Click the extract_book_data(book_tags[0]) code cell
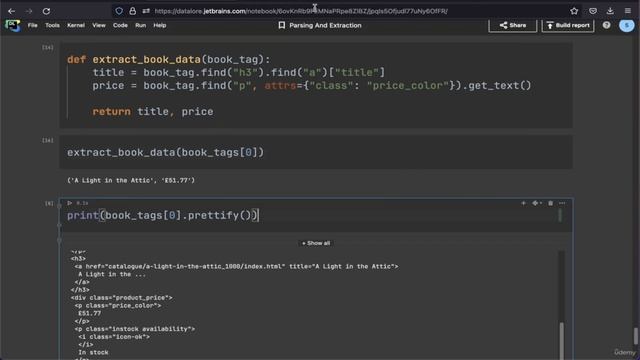Image resolution: width=640 pixels, height=360 pixels. click(316, 152)
